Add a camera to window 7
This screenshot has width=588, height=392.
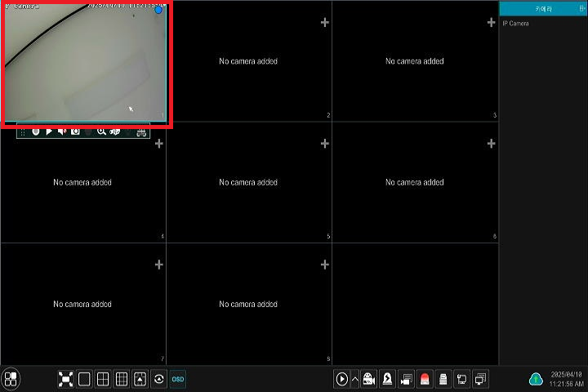[x=158, y=265]
